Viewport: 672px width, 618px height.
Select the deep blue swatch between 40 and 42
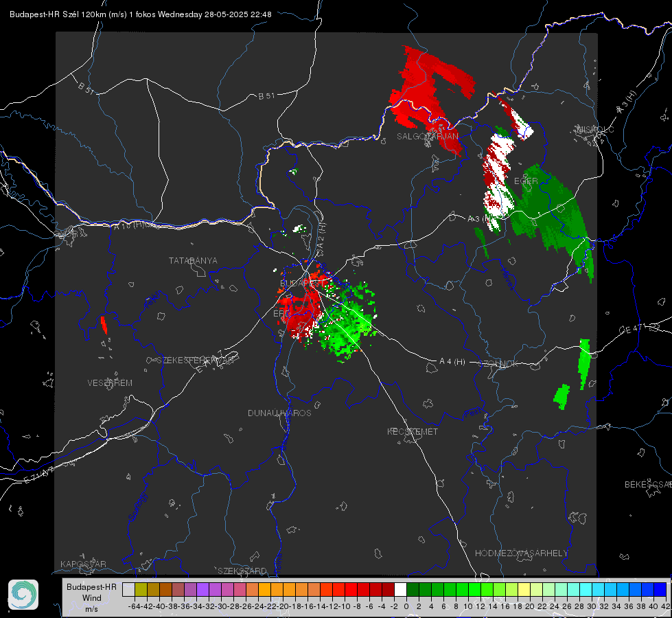pos(660,589)
